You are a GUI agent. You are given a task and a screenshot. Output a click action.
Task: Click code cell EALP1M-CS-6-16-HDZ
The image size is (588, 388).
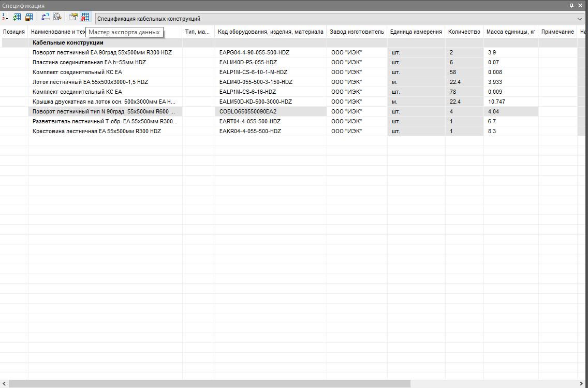click(270, 92)
